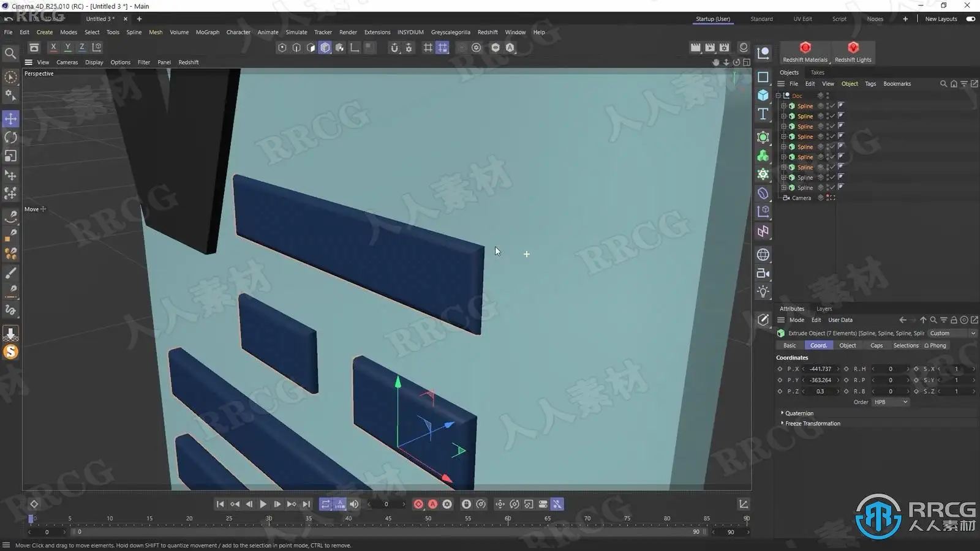This screenshot has height=551, width=980.
Task: Toggle the Y axis lock icon
Action: click(67, 47)
